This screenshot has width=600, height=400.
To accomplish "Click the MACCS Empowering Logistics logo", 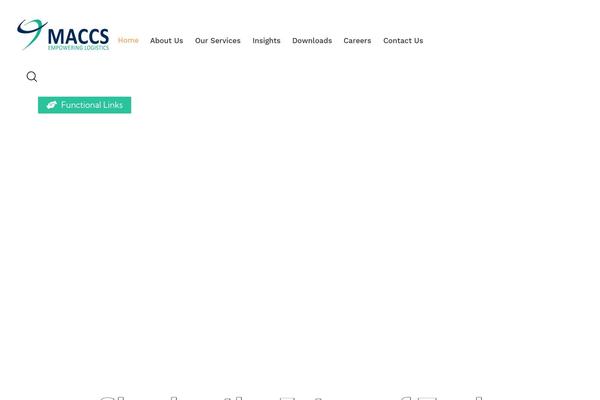I will (63, 35).
